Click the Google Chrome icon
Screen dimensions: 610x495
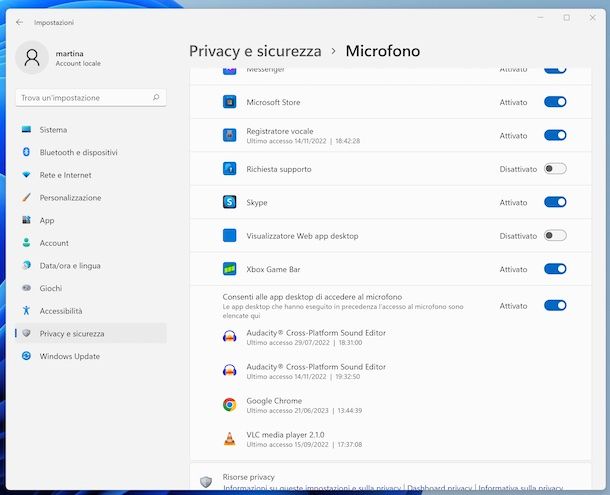click(230, 405)
